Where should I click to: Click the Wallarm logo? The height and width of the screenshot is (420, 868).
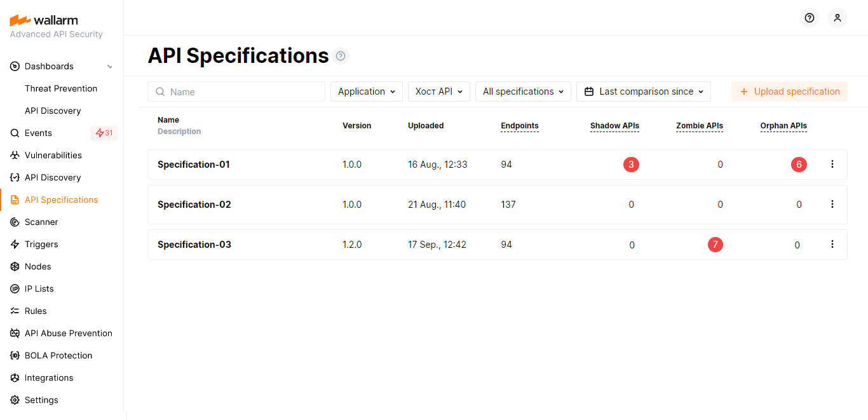point(43,19)
